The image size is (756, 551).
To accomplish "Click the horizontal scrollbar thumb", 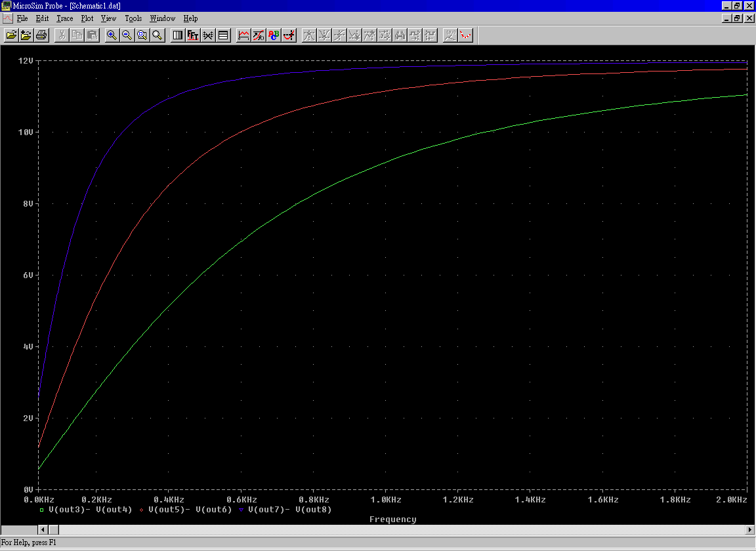I will 54,530.
